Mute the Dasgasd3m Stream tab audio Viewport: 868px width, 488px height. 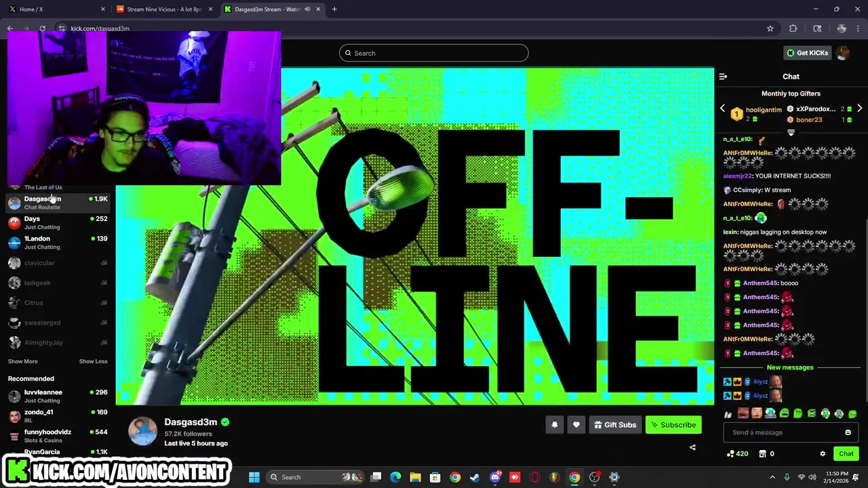307,9
